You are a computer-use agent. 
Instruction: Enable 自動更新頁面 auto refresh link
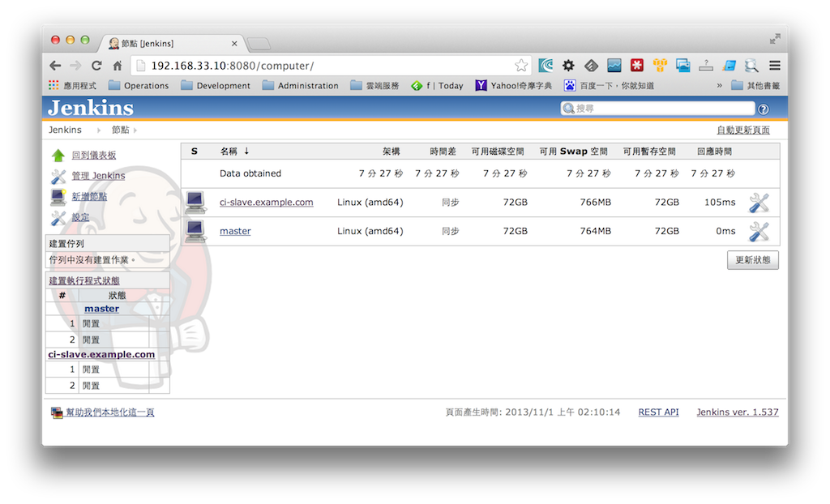(x=743, y=130)
